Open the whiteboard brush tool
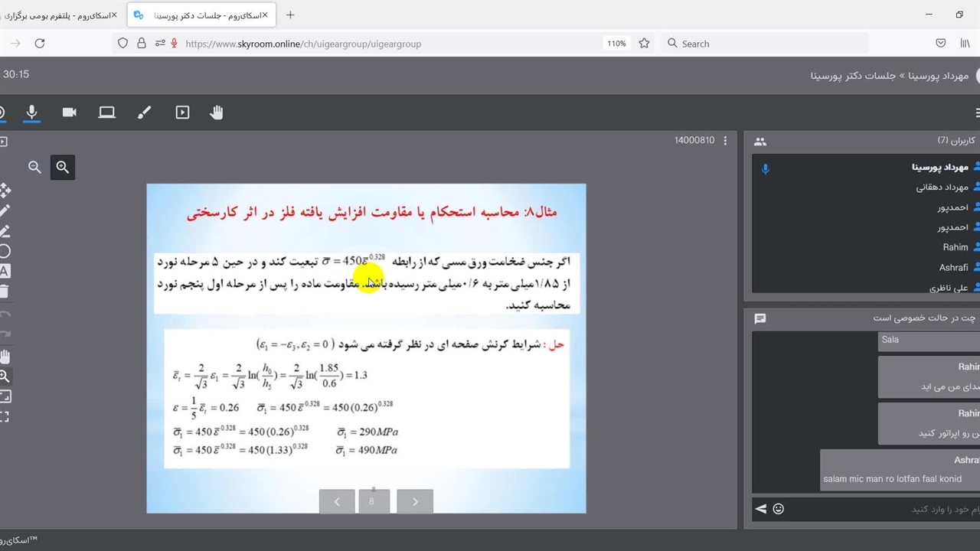This screenshot has width=980, height=551. click(144, 112)
